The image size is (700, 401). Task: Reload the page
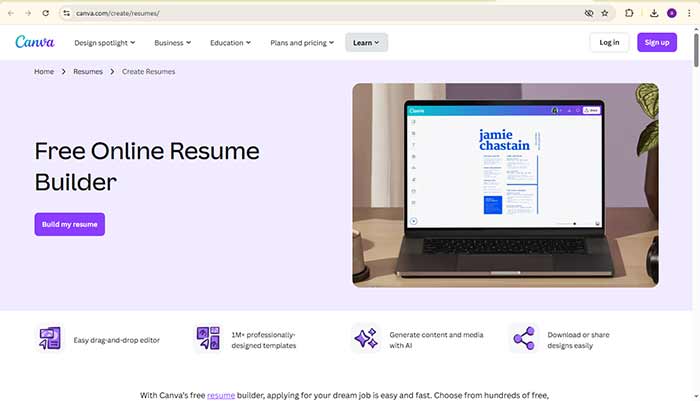46,13
